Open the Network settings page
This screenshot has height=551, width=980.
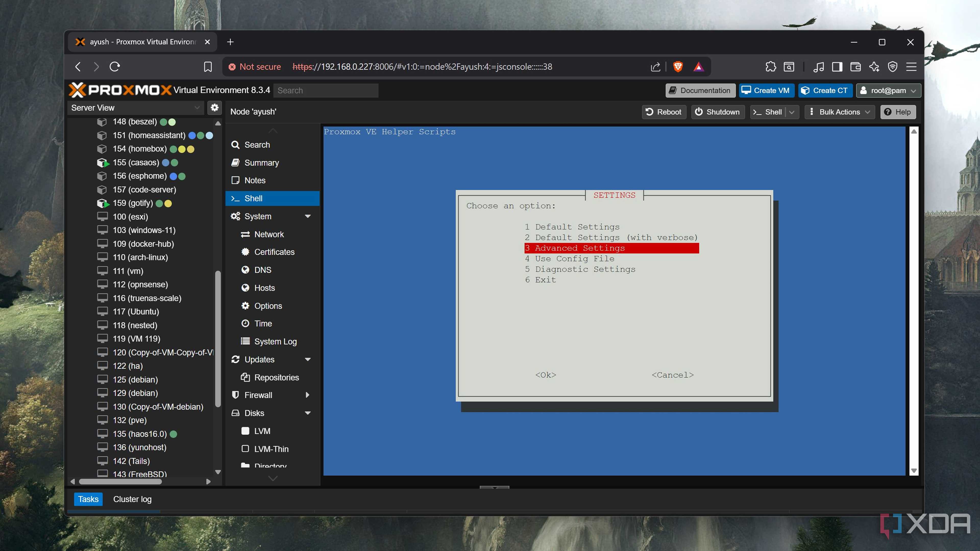[x=272, y=234]
